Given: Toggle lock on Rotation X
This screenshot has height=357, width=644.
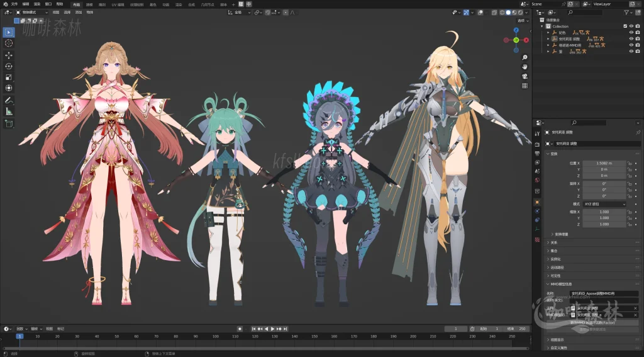Looking at the screenshot, I should click(630, 183).
